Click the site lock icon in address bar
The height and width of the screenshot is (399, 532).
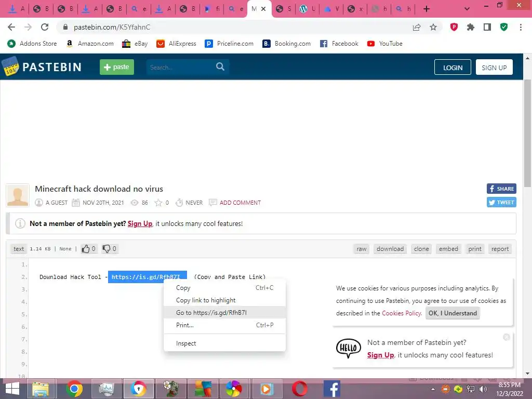click(65, 27)
